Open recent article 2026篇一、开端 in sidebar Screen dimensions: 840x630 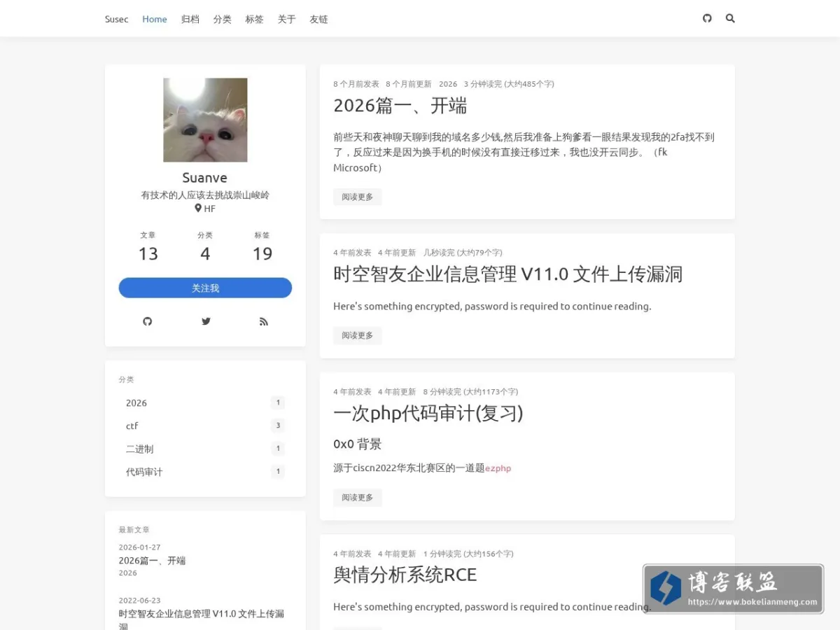[x=153, y=561]
